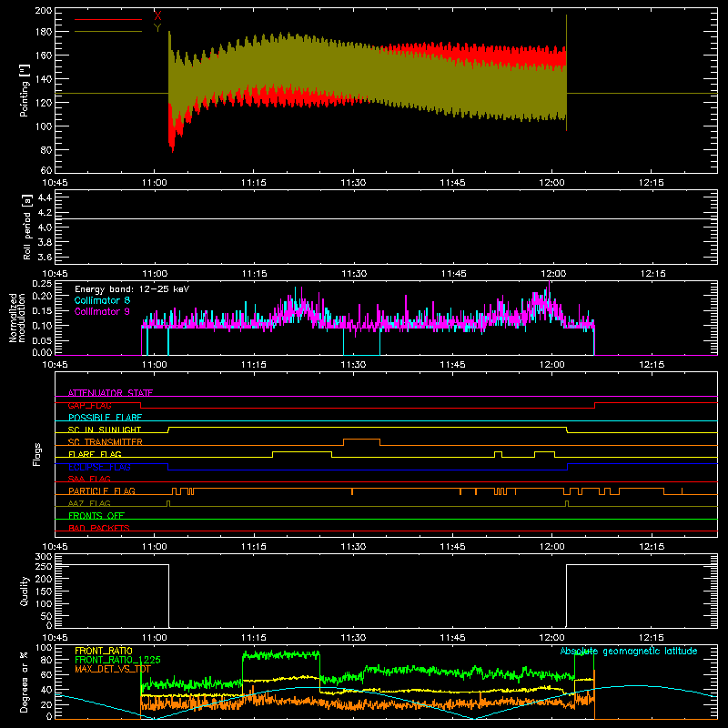Select the Normalized modulation axis title
Viewport: 728px width, 728px height.
point(17,318)
